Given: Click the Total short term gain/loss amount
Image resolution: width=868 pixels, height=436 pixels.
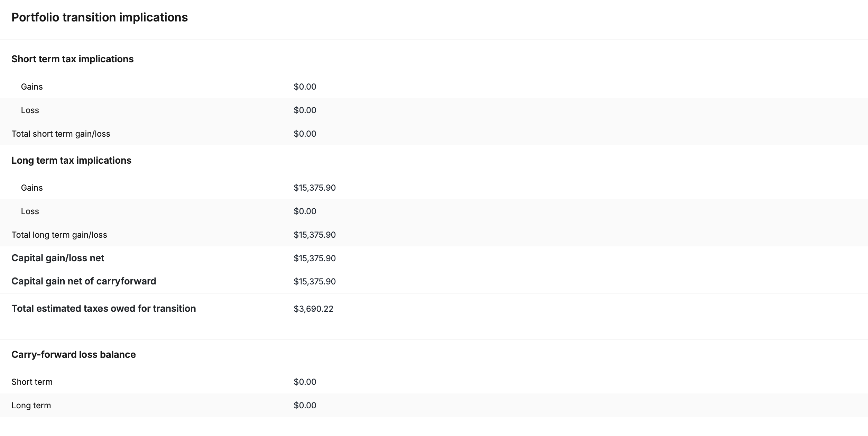Looking at the screenshot, I should (305, 134).
